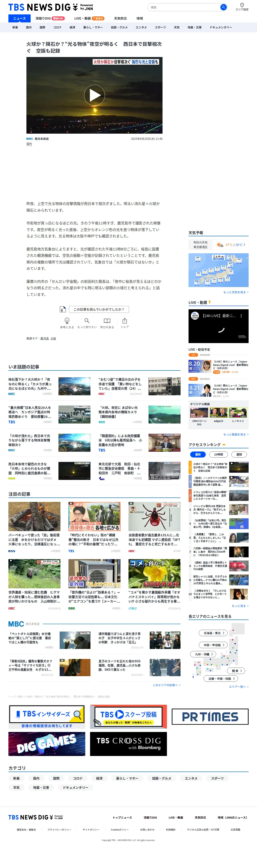Image resolution: width=257 pixels, height=868 pixels.
Task: Switch to the 地域 tab in the header
Action: (140, 19)
